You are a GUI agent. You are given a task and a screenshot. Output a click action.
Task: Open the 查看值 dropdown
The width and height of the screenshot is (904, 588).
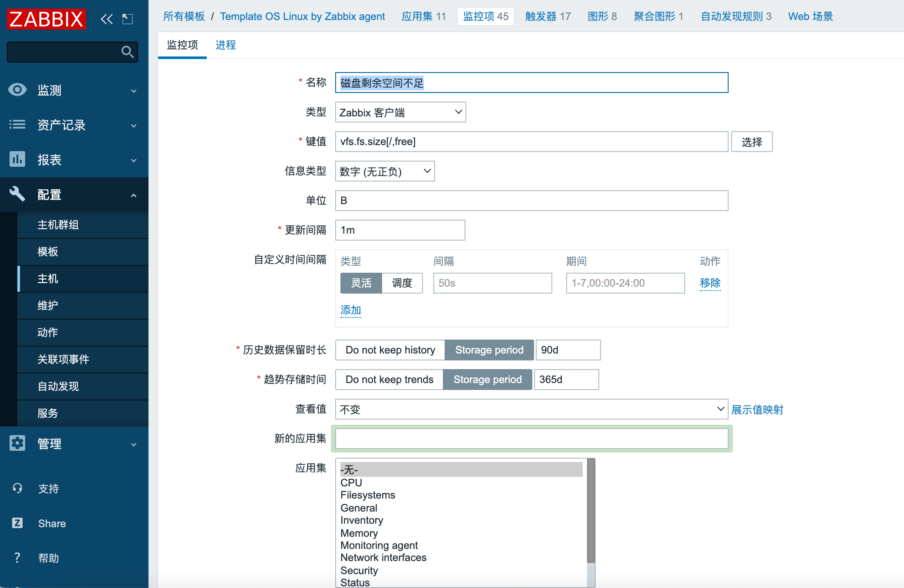531,410
